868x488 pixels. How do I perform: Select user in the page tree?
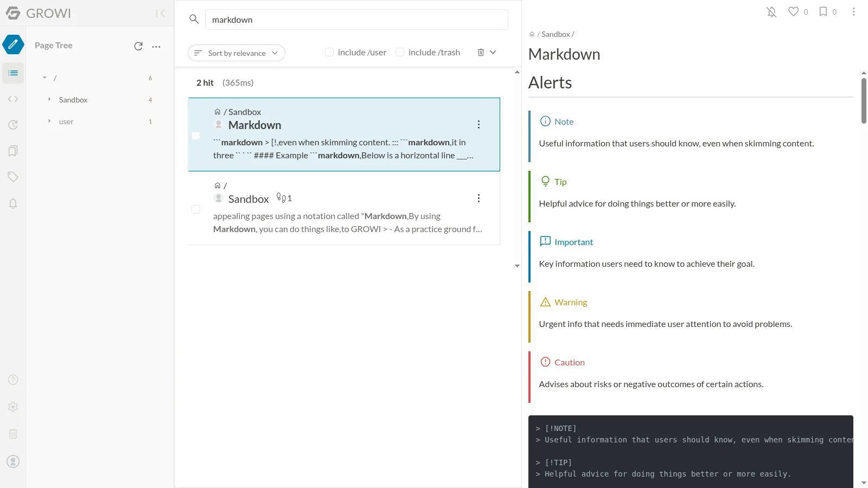(66, 121)
